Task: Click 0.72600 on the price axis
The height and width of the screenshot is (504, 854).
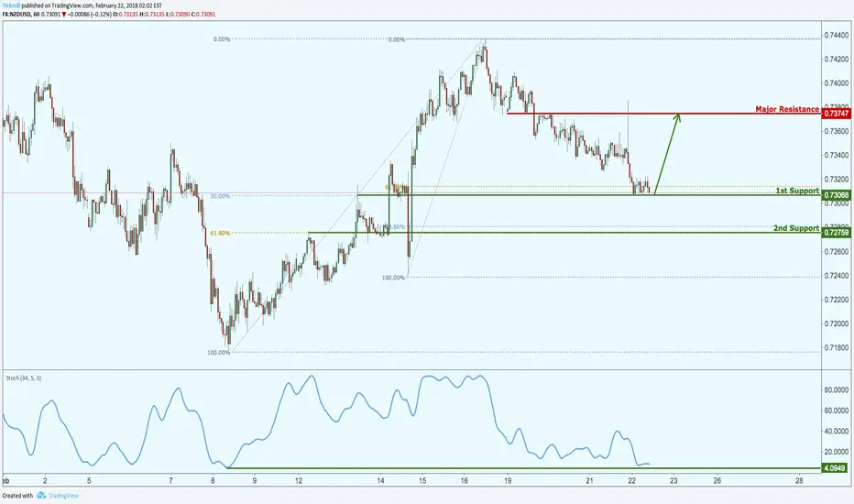Action: 836,252
